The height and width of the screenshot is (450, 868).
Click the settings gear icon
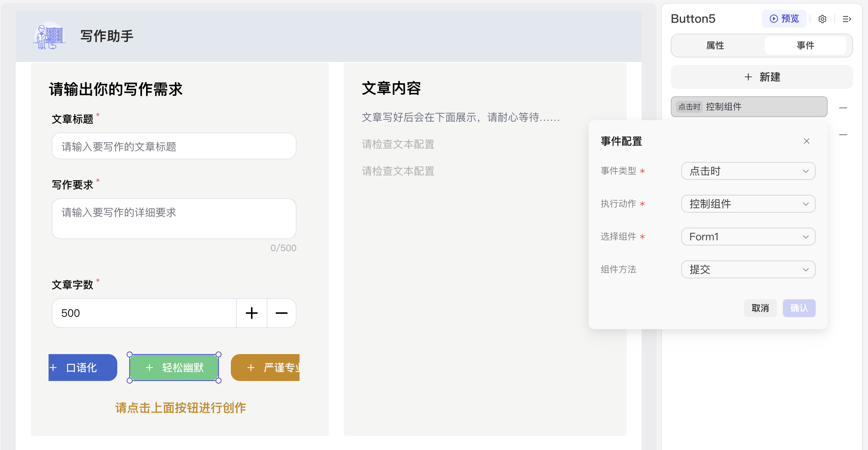[822, 19]
